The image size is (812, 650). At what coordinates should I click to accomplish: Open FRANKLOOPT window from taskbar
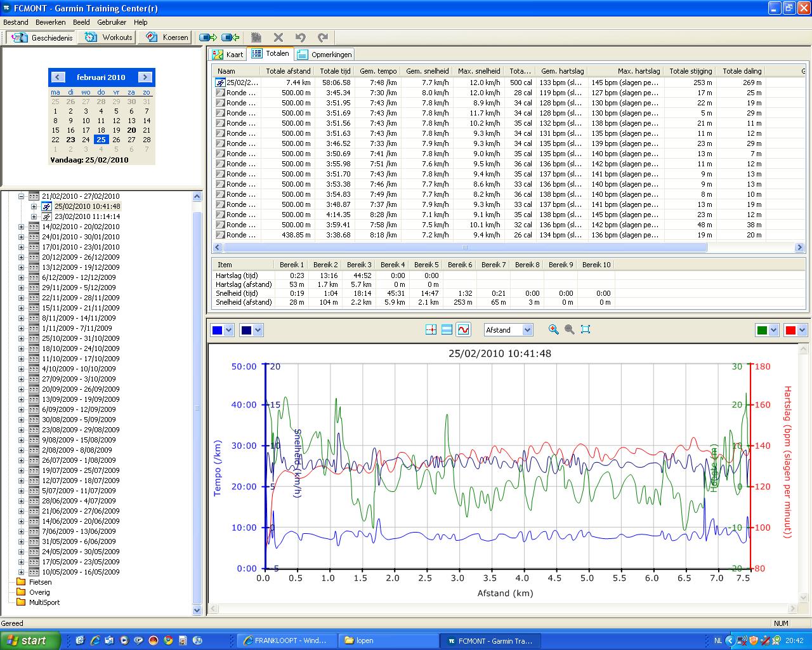[x=286, y=640]
